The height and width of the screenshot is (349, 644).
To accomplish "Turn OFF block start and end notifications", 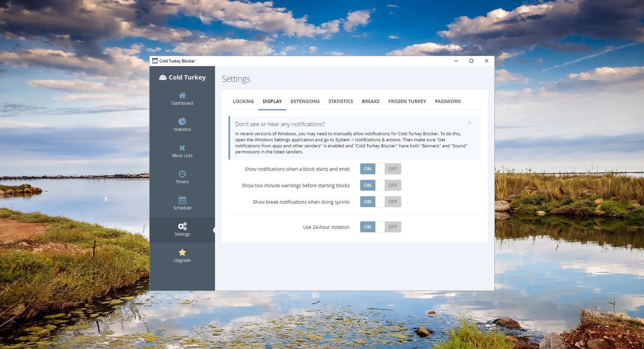I will [x=393, y=169].
